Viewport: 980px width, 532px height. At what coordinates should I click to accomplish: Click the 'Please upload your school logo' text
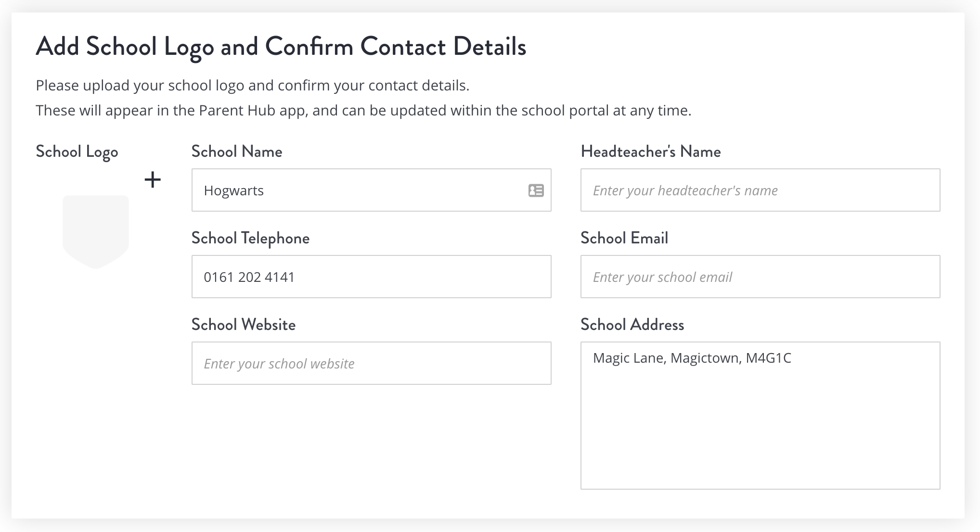(252, 86)
